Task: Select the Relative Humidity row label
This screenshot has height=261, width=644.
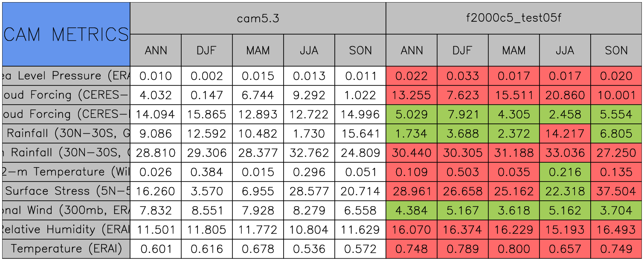Action: click(66, 230)
